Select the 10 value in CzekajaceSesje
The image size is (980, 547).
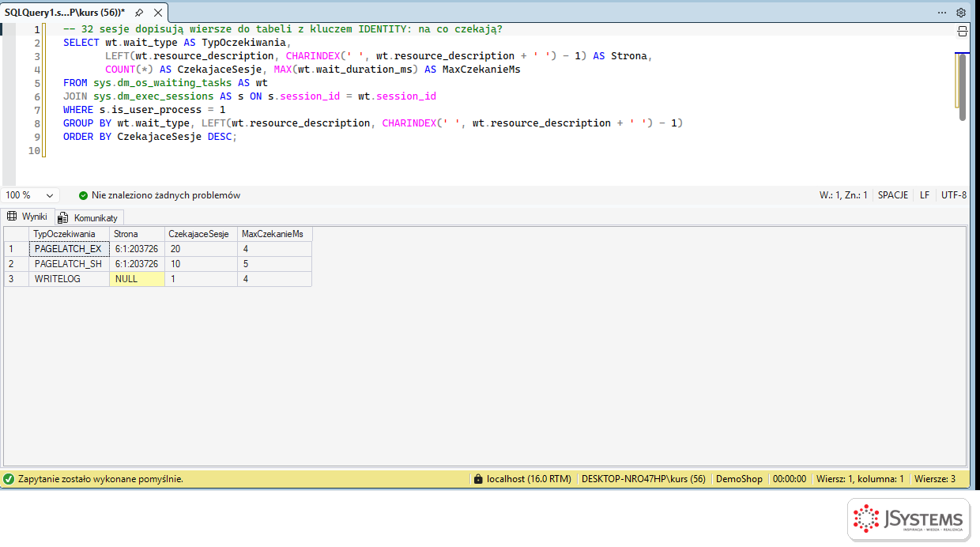[201, 264]
